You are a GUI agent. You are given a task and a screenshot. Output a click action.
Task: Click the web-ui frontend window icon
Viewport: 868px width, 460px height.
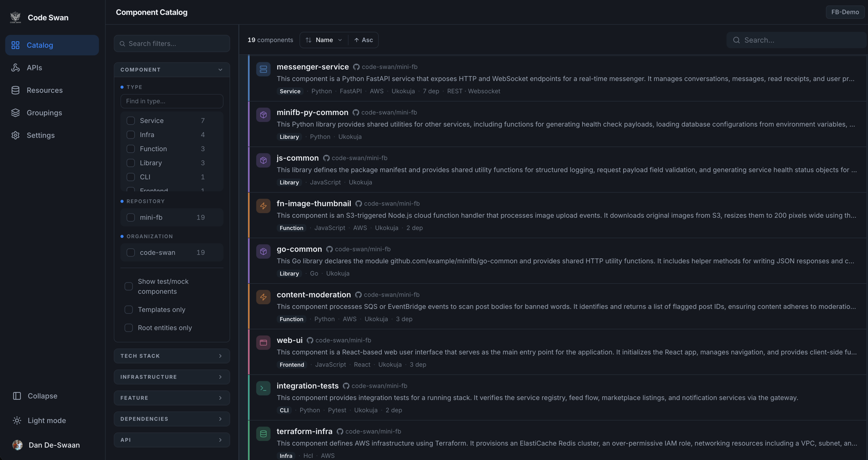pyautogui.click(x=263, y=342)
